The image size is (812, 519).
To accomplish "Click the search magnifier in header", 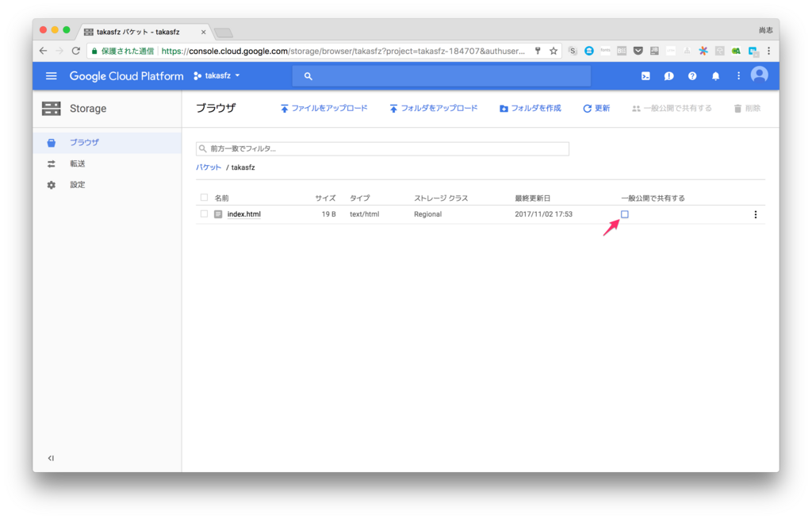I will (308, 76).
